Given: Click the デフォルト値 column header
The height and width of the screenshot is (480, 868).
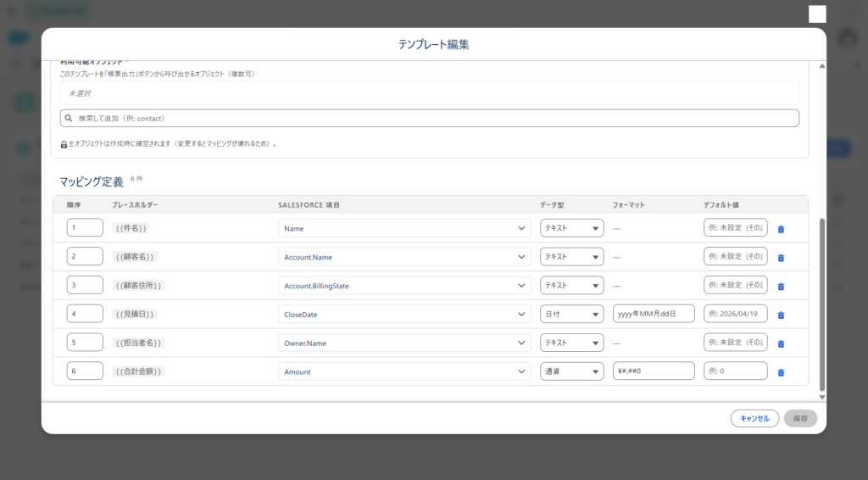Looking at the screenshot, I should [721, 205].
